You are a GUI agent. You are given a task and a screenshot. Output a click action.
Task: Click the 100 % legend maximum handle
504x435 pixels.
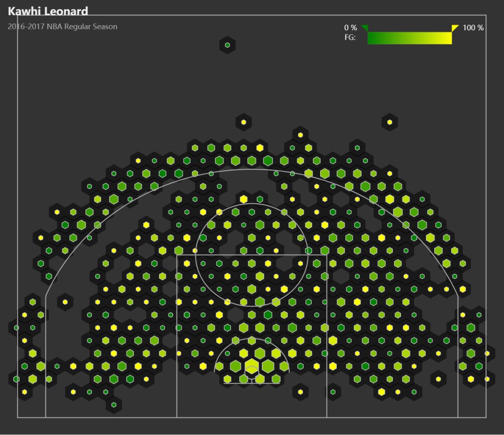click(455, 28)
